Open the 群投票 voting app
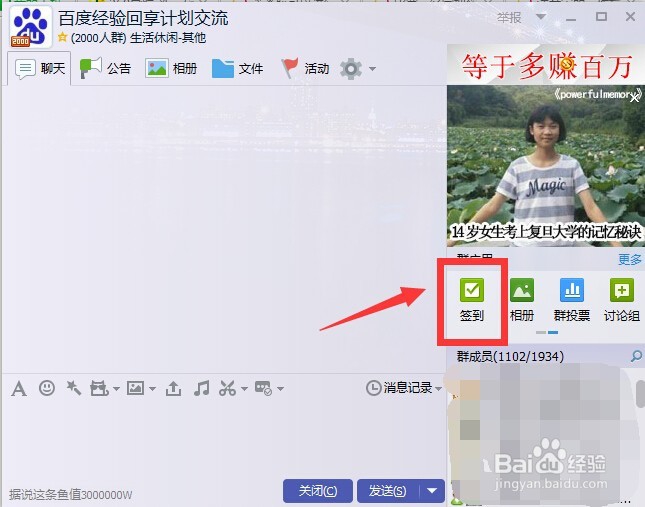645x507 pixels. click(x=572, y=300)
